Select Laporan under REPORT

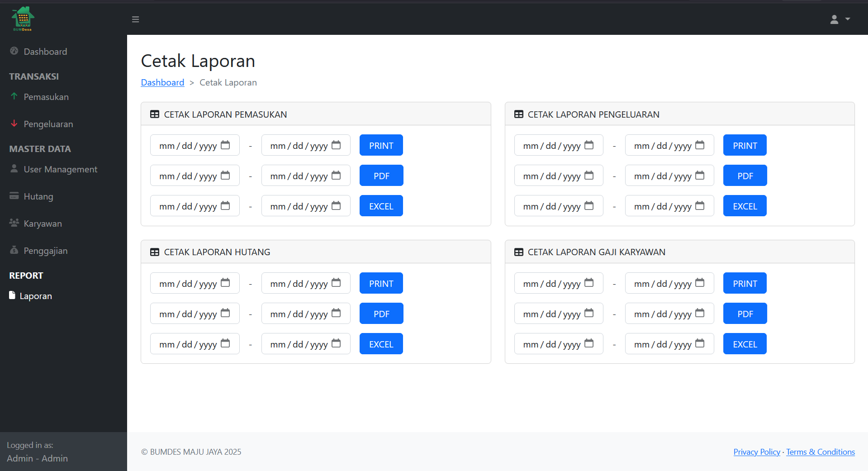tap(30, 296)
